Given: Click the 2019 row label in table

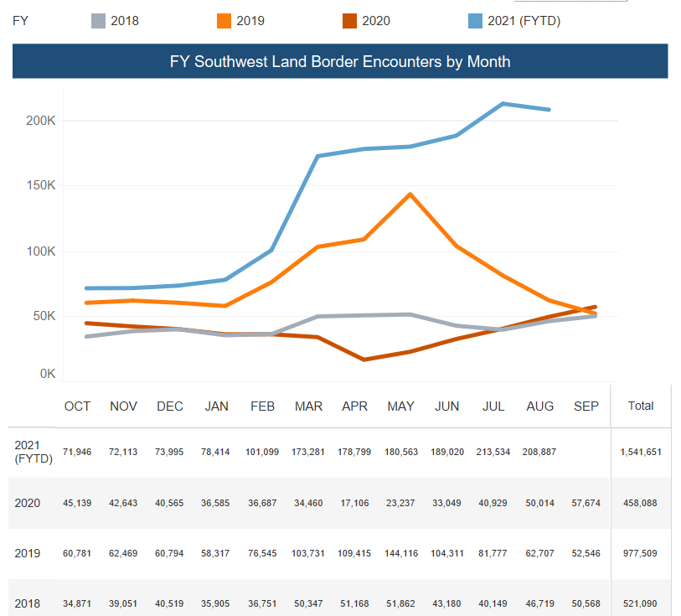Looking at the screenshot, I should pyautogui.click(x=28, y=554).
